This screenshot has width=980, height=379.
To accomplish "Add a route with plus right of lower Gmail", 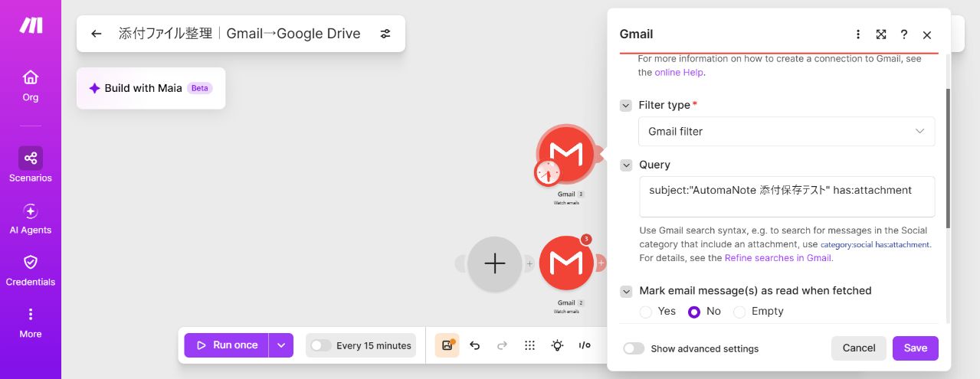I will click(601, 263).
